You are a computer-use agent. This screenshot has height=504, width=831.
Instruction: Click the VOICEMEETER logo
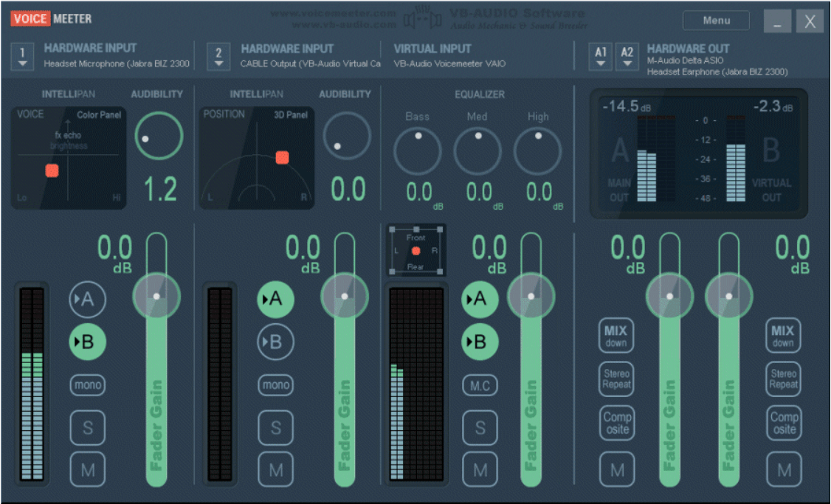pos(52,19)
